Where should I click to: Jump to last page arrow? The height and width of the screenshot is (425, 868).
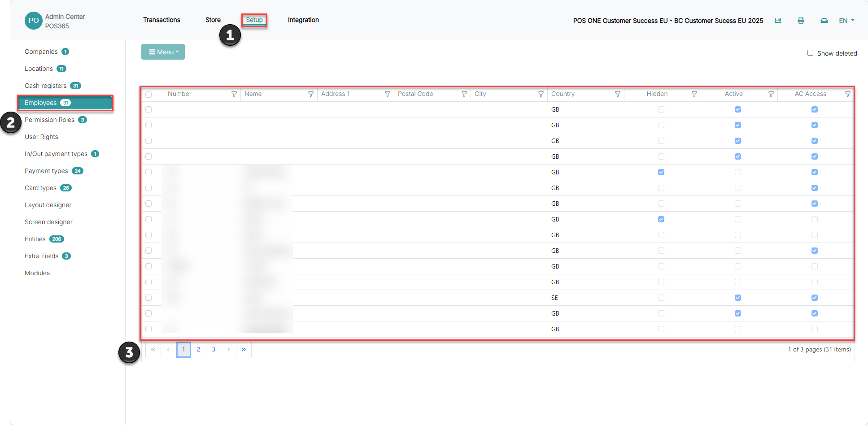click(244, 350)
